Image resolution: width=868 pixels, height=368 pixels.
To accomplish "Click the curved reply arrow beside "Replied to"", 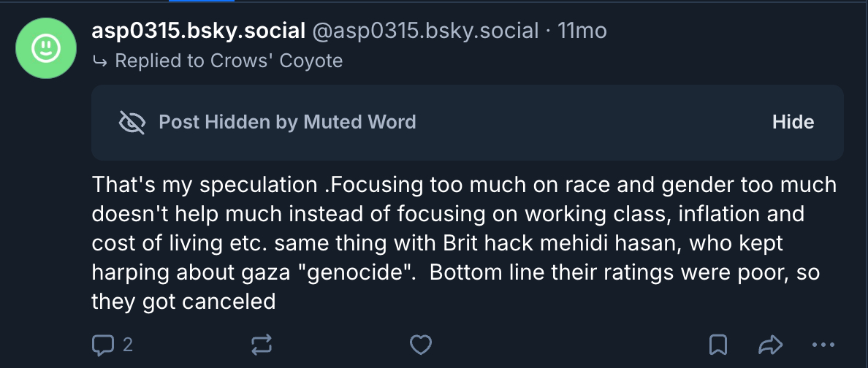I will pos(99,61).
